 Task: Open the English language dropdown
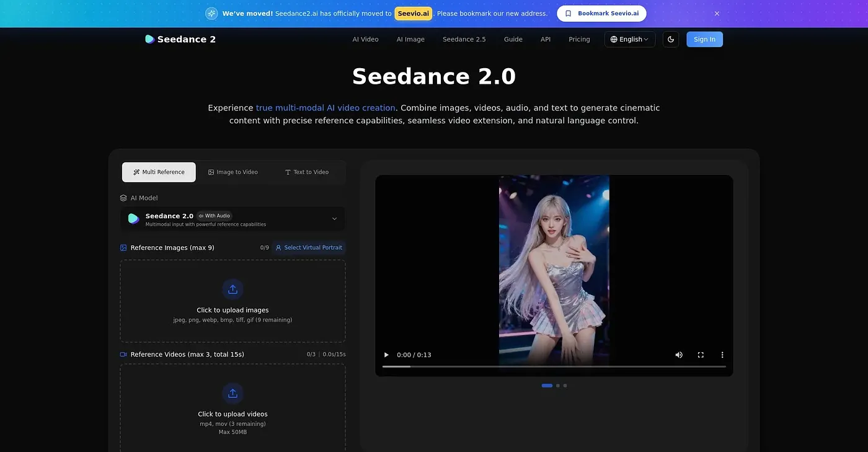pyautogui.click(x=630, y=39)
